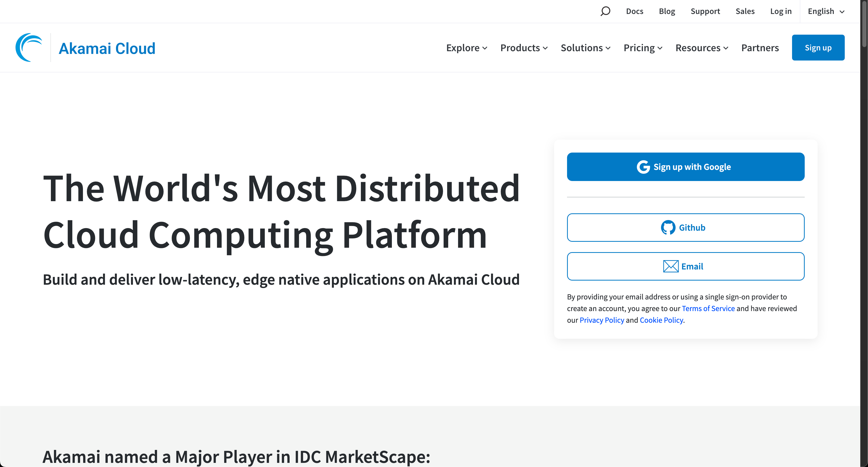
Task: Click the Akamai Cloud wordmark
Action: [x=107, y=48]
